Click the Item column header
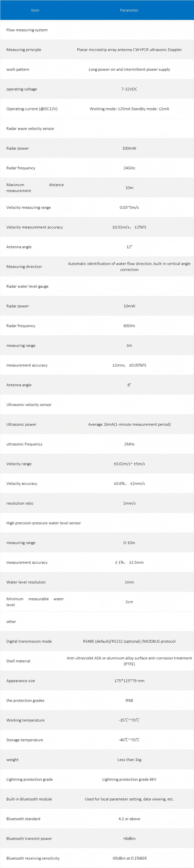Screen dimensions: 194x868 click(35, 10)
